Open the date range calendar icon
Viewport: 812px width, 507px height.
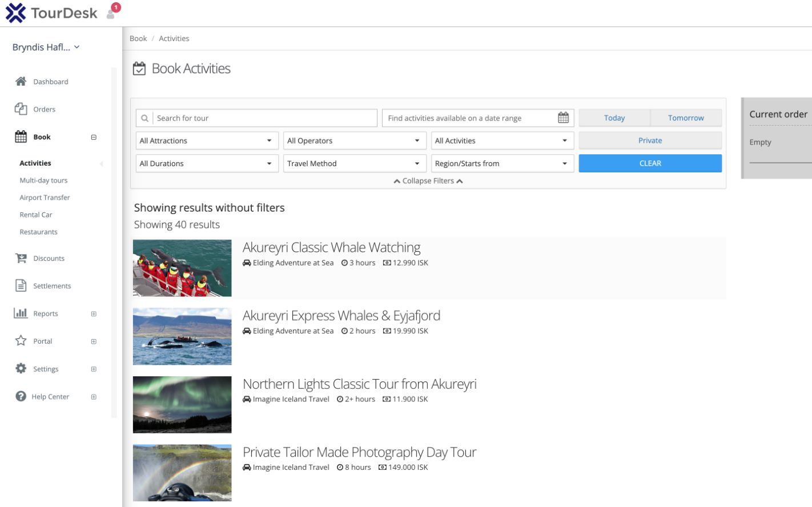[563, 118]
